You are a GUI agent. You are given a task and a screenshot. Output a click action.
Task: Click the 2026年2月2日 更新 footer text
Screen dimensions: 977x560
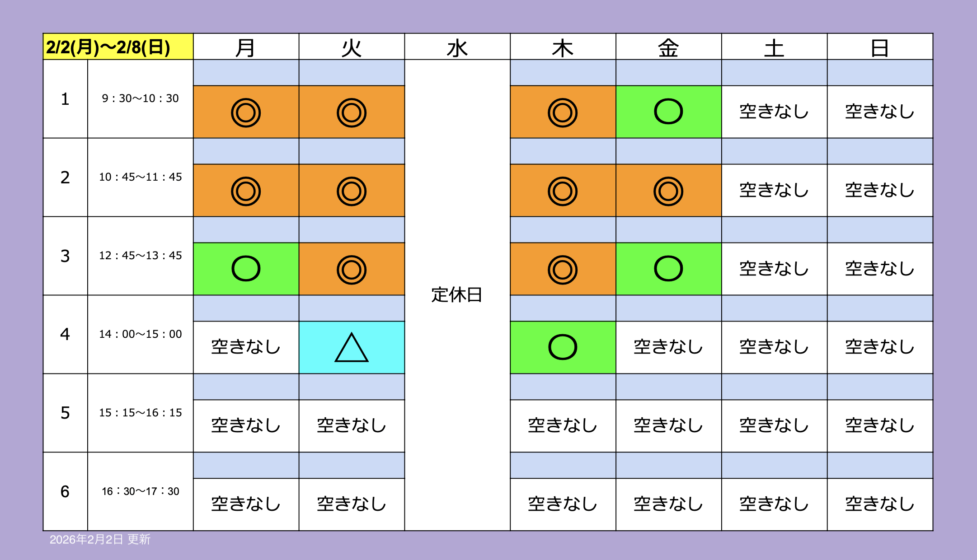(x=100, y=539)
